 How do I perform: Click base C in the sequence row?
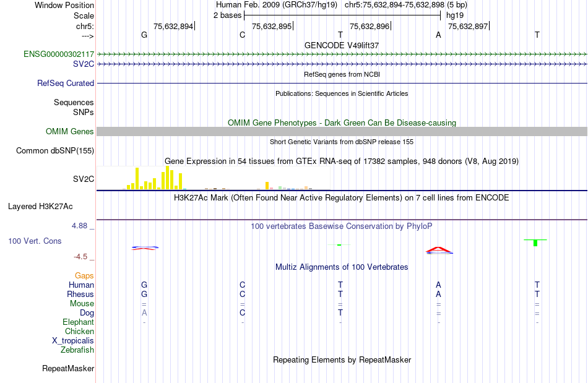pos(242,35)
